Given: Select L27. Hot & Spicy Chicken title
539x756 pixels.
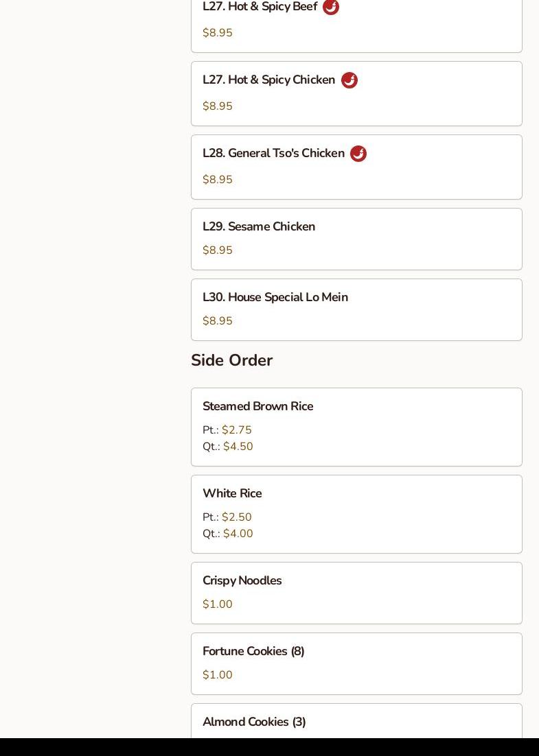Looking at the screenshot, I should tap(268, 80).
